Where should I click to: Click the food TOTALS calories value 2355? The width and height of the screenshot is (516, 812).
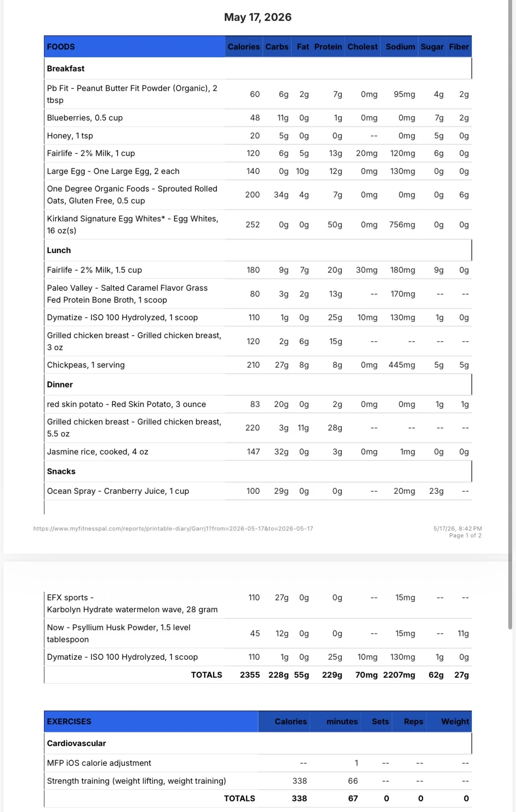(x=250, y=675)
